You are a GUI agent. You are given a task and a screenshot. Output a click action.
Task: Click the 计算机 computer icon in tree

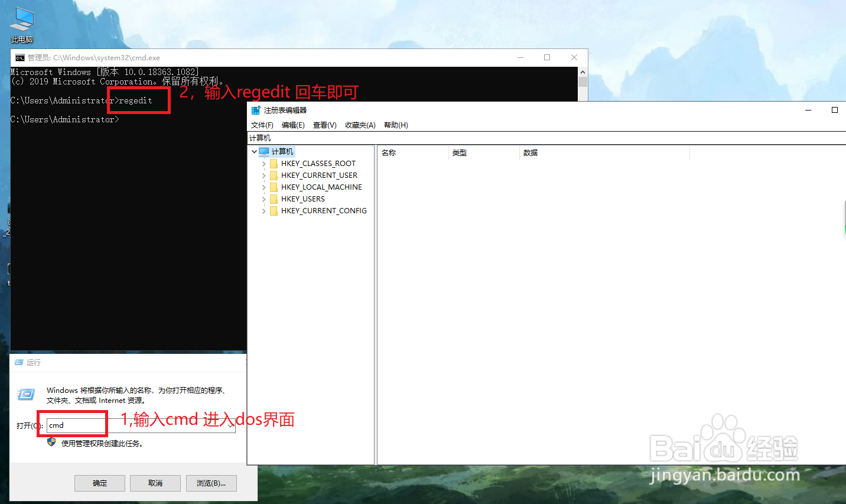264,152
